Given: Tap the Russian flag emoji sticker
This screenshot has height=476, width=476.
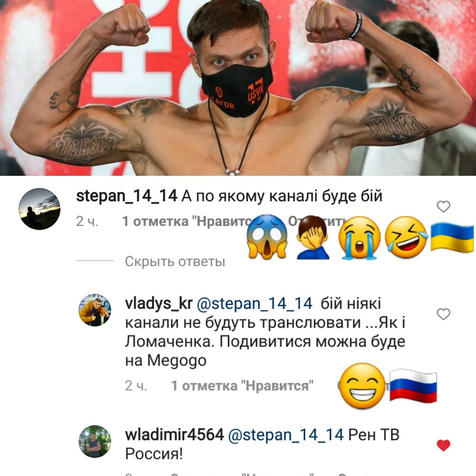Looking at the screenshot, I should pos(413,386).
